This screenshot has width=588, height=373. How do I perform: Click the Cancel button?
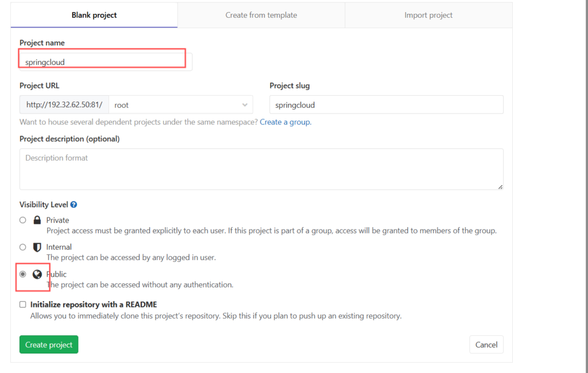pyautogui.click(x=486, y=344)
